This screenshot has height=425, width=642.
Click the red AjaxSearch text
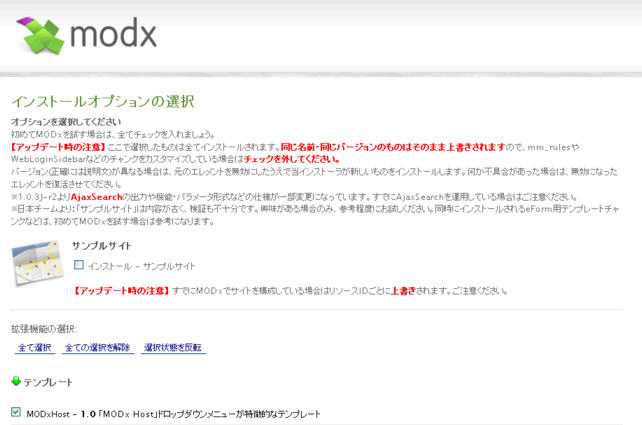click(x=97, y=197)
